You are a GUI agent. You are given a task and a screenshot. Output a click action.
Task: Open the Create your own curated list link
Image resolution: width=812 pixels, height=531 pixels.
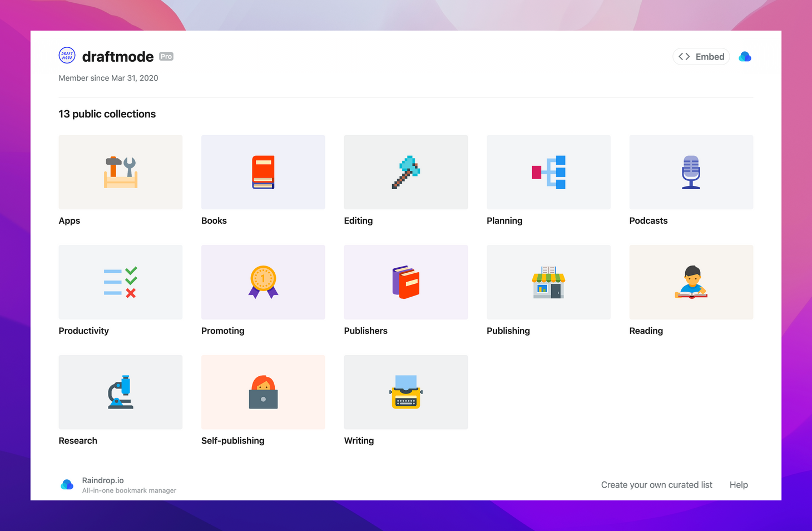[656, 485]
